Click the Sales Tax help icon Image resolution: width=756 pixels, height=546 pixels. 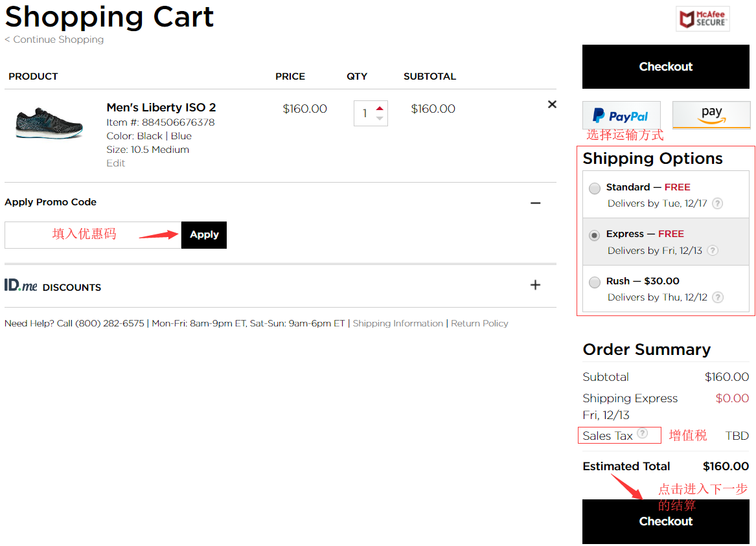(642, 433)
